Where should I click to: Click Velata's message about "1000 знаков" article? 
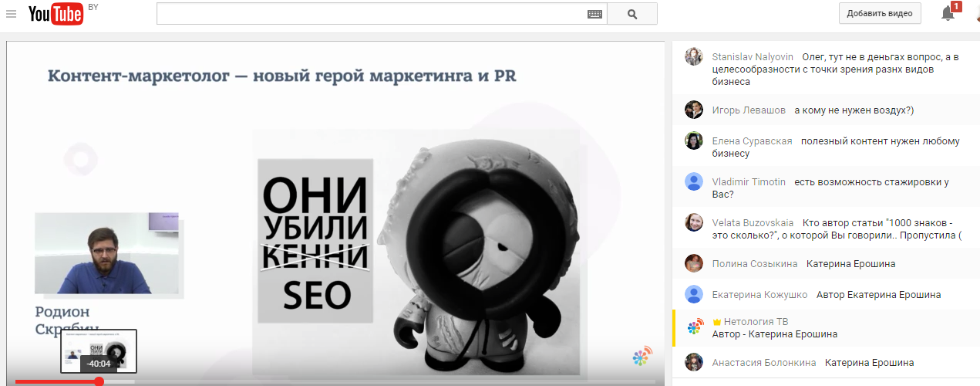pos(837,229)
